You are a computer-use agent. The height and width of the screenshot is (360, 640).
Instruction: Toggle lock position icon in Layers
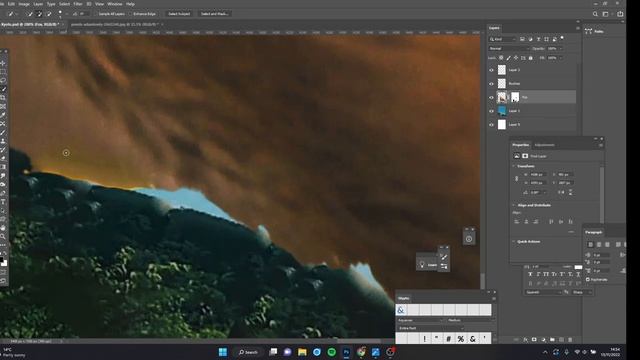[516, 58]
